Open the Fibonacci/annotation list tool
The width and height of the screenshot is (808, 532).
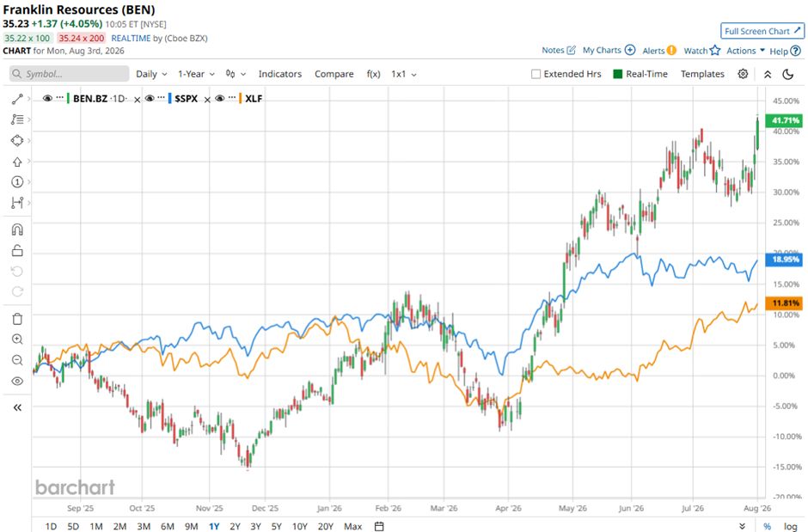pyautogui.click(x=17, y=119)
